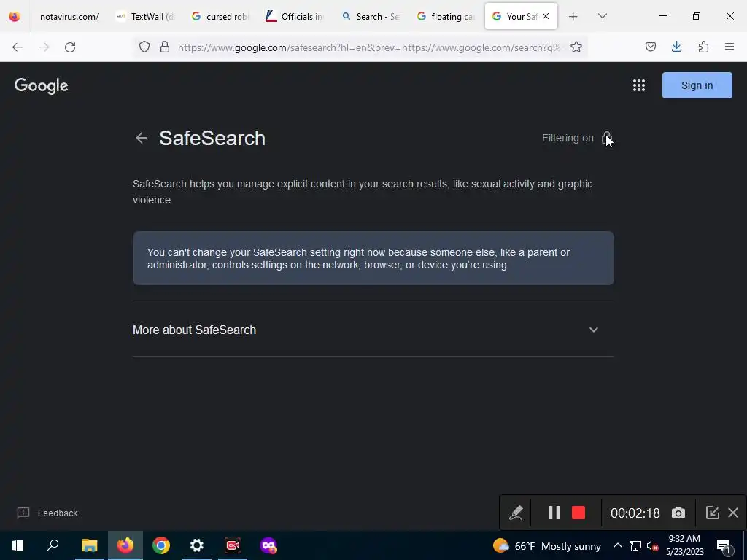747x560 pixels.
Task: Show site security padlock info
Action: click(165, 47)
